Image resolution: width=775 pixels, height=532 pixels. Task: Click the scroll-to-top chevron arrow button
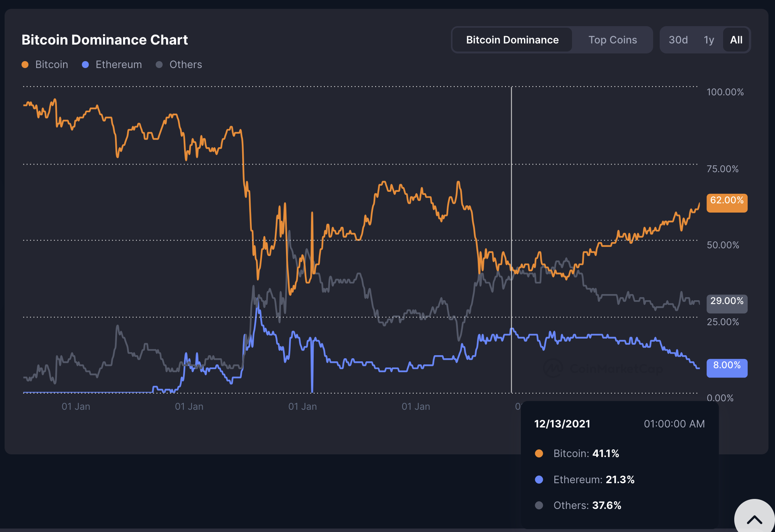754,519
